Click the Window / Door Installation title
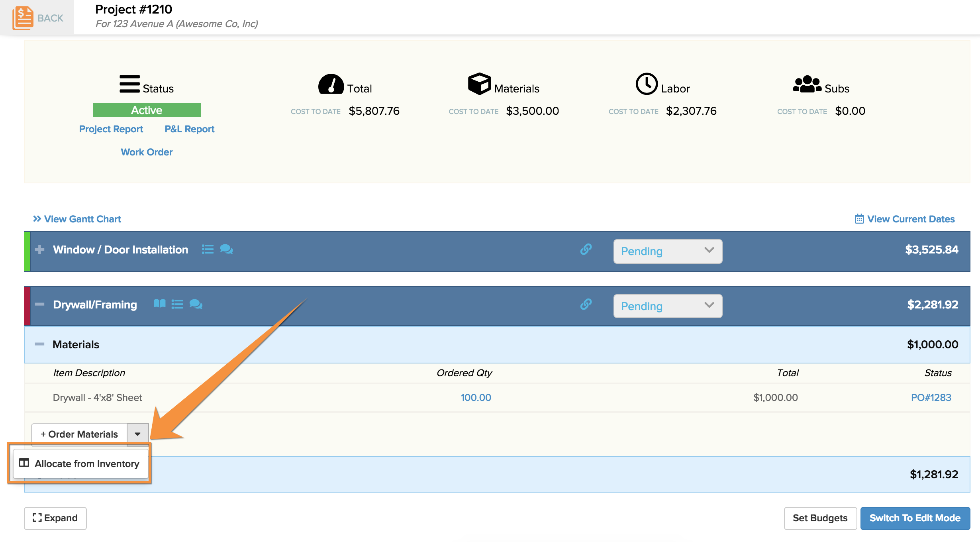 pos(120,249)
